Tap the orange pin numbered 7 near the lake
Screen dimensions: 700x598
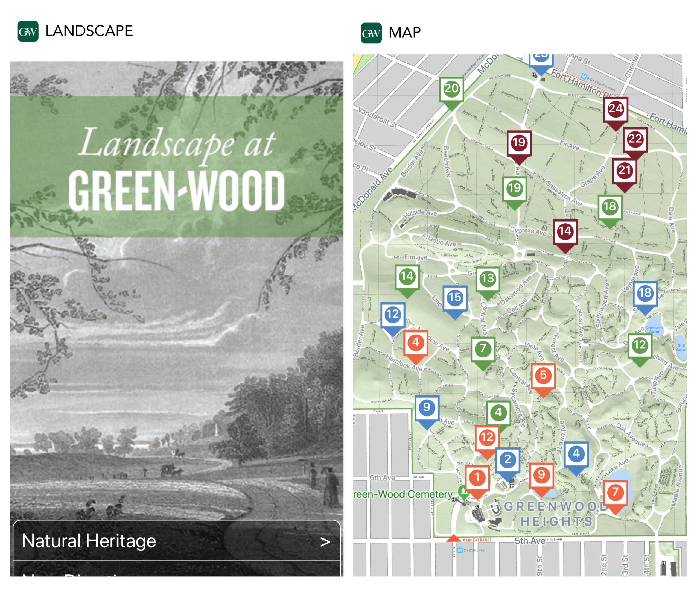coord(615,492)
